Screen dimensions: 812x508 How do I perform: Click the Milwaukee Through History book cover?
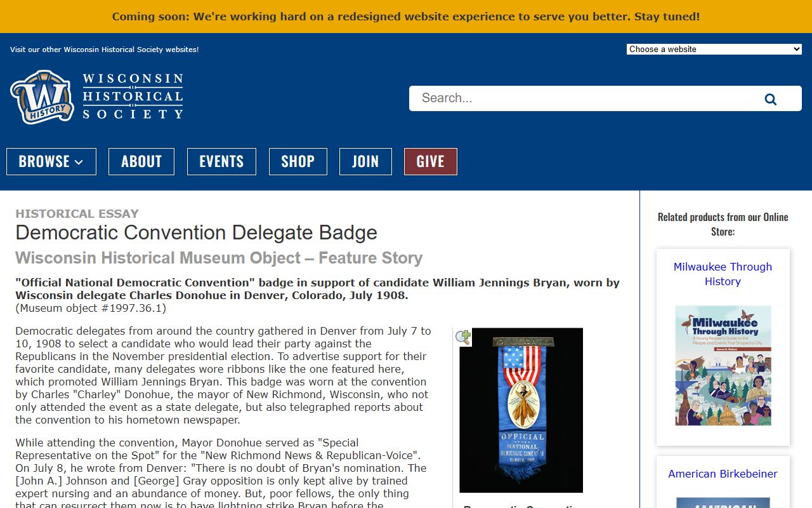coord(723,365)
